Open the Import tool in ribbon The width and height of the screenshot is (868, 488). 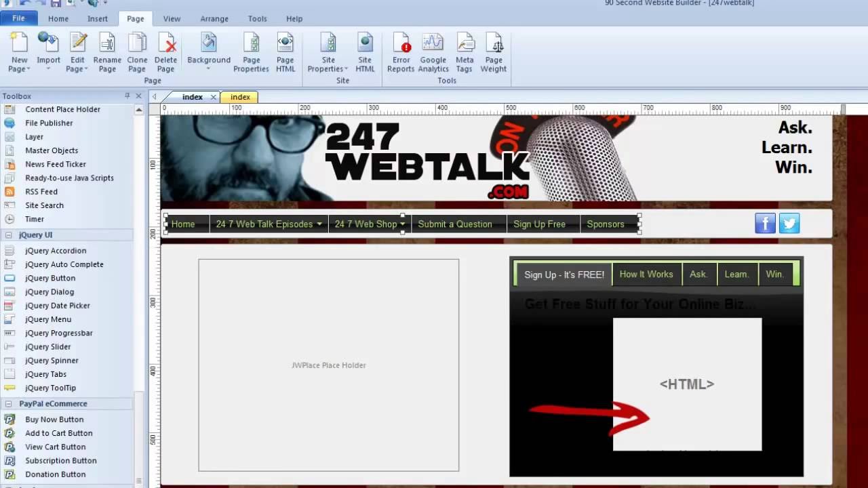click(48, 52)
